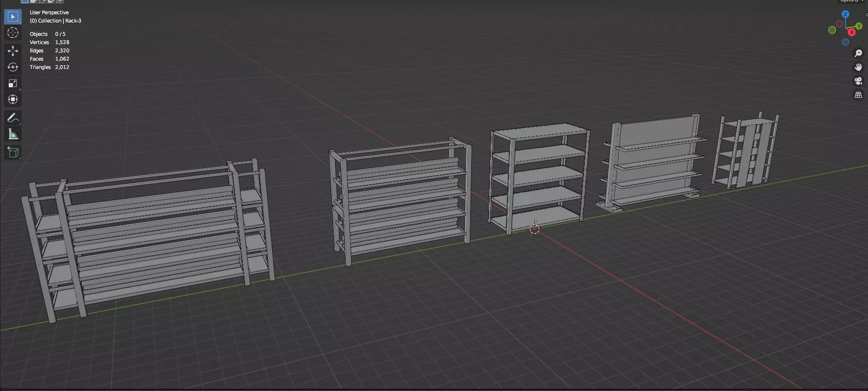
Task: Click the Faces '1,062' statistic
Action: pyautogui.click(x=62, y=59)
